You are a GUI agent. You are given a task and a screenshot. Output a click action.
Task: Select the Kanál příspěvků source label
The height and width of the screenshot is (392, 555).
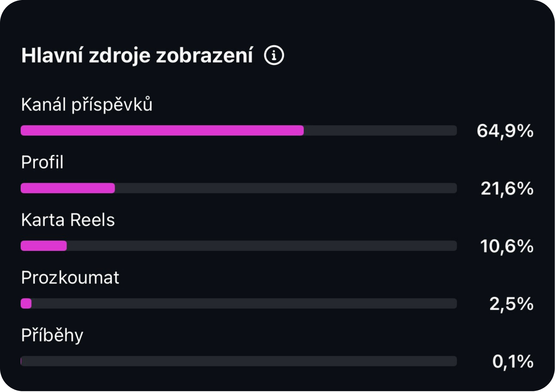87,105
